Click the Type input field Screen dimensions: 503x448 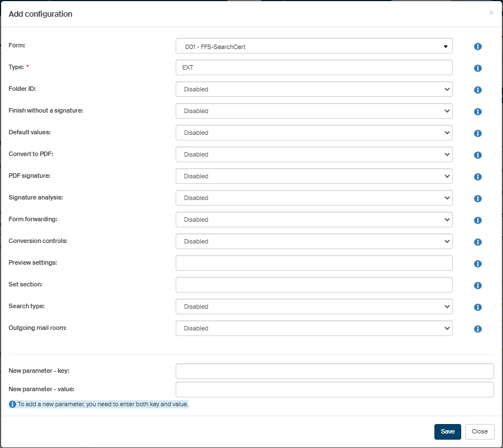(x=313, y=67)
